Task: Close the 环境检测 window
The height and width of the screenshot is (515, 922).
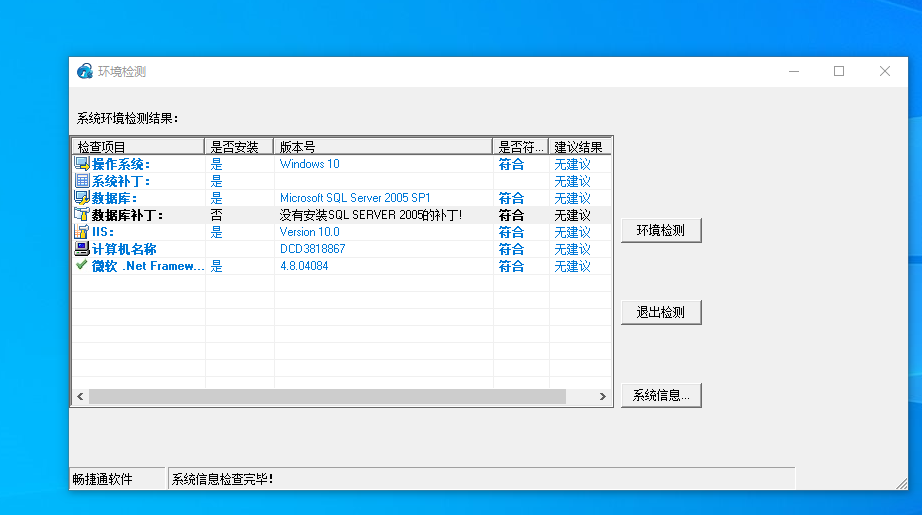Action: coord(885,71)
